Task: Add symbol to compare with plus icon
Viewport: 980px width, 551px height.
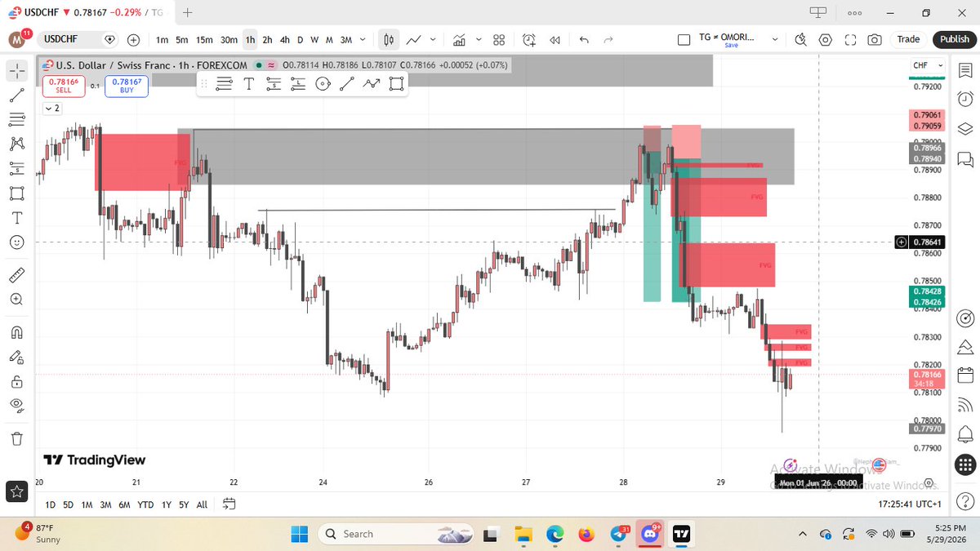Action: pos(134,39)
